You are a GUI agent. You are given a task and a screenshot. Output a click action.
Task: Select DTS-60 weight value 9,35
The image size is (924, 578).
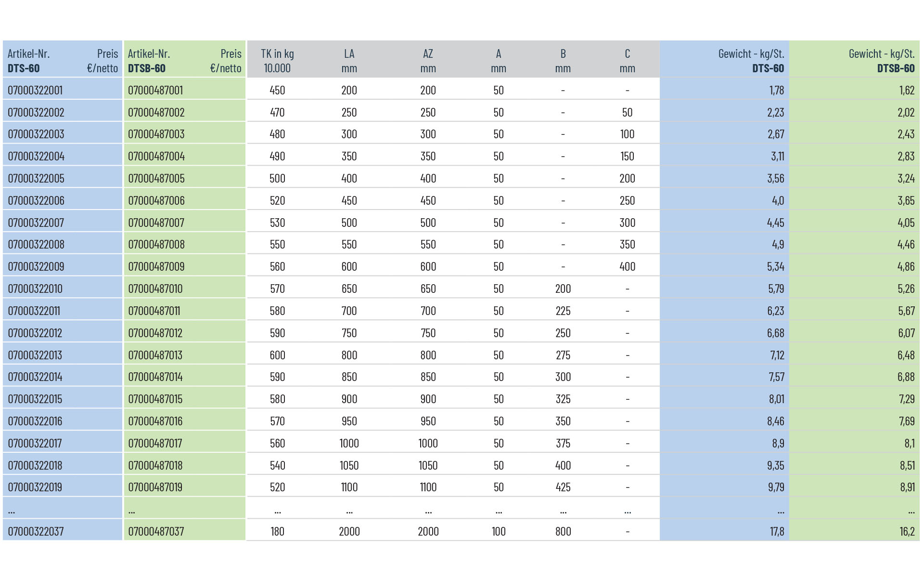tap(776, 465)
